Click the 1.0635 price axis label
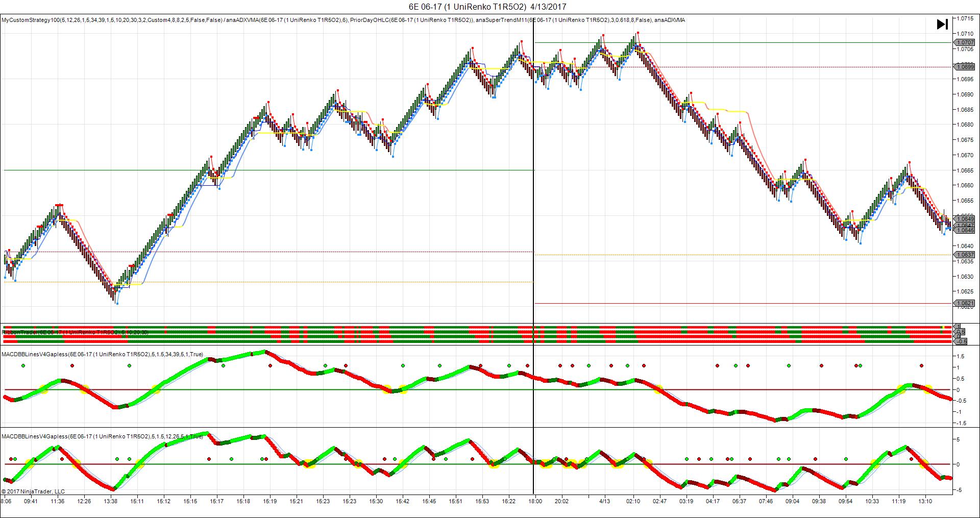Screen dimensions: 980x518 (x=965, y=262)
